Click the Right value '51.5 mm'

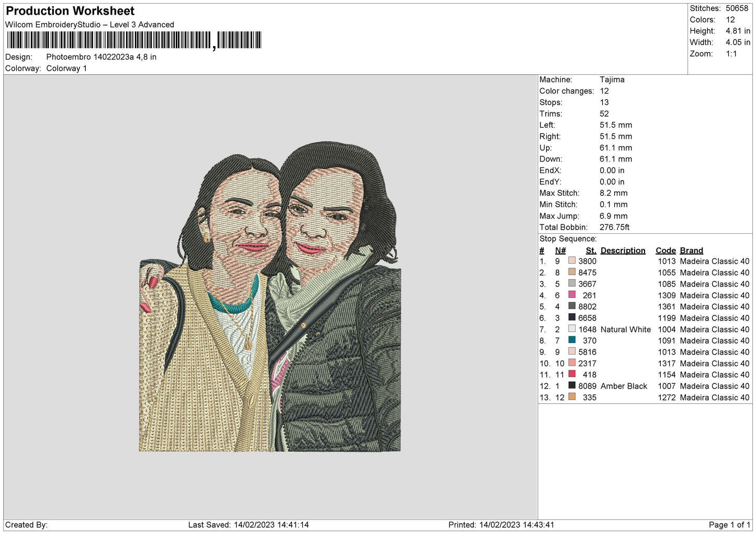[616, 137]
